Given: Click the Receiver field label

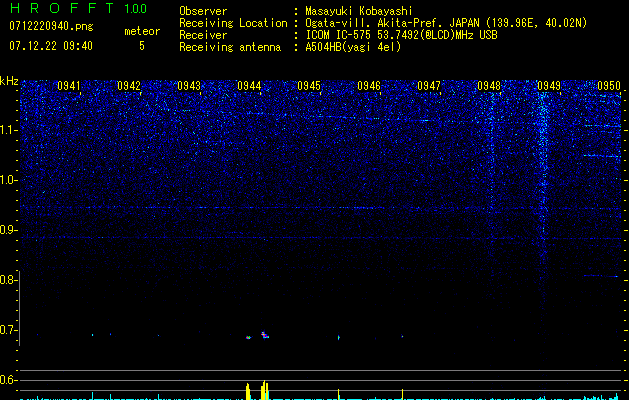Looking at the screenshot, I should coord(203,35).
